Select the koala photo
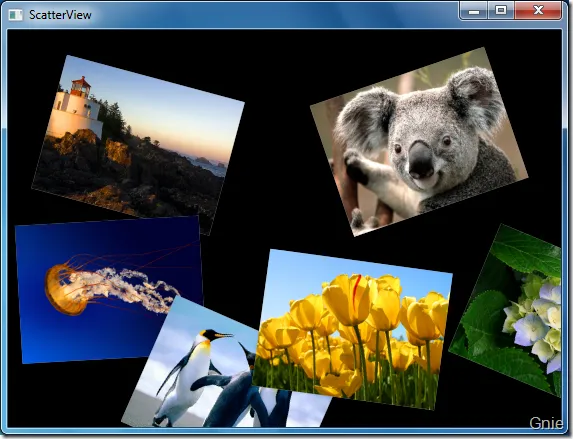Image resolution: width=573 pixels, height=439 pixels. point(419,142)
